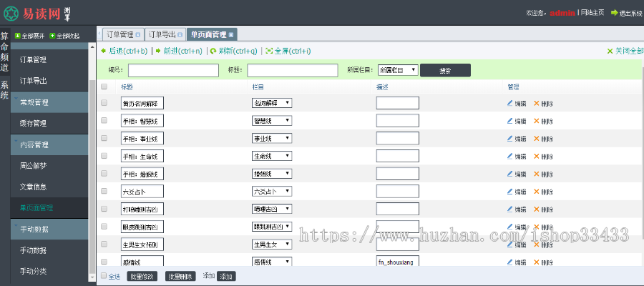Close the 订单管理 tab with its X
644x286 pixels.
pyautogui.click(x=138, y=35)
